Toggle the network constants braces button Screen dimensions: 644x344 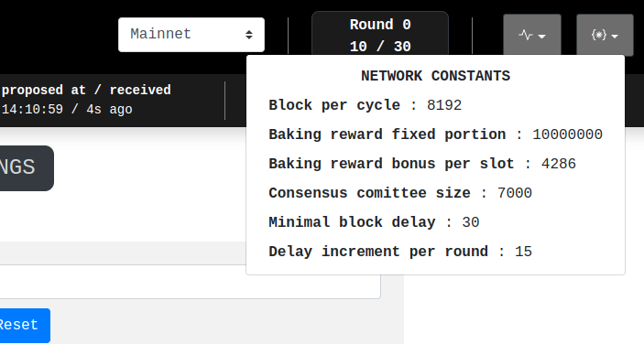[605, 36]
